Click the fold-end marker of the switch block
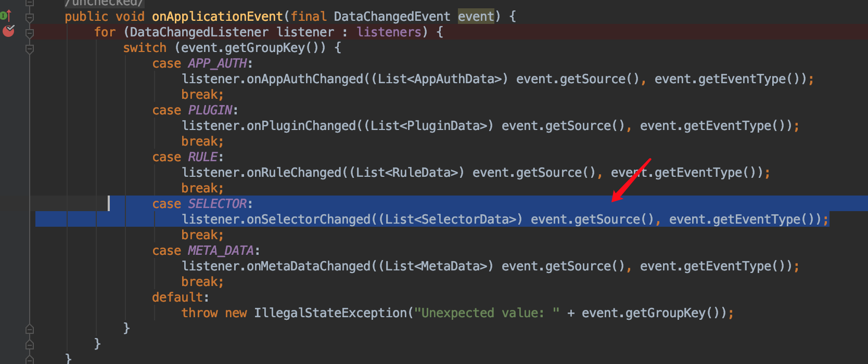This screenshot has height=364, width=868. [30, 329]
